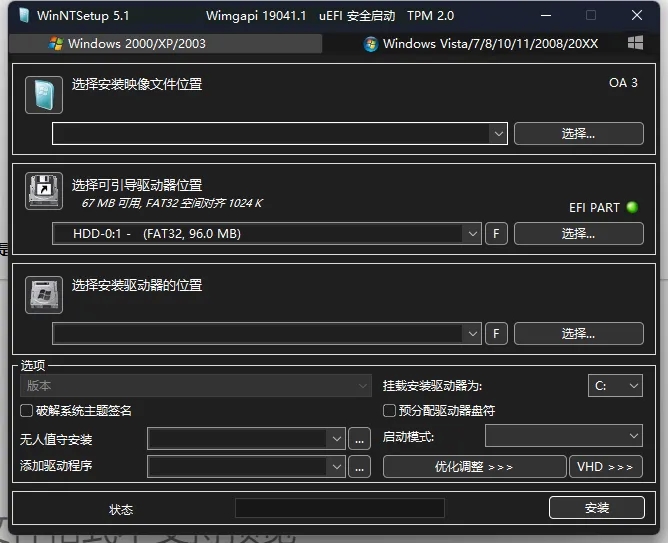Click the 安装 install button
Viewport: 668px width, 543px height.
click(597, 508)
